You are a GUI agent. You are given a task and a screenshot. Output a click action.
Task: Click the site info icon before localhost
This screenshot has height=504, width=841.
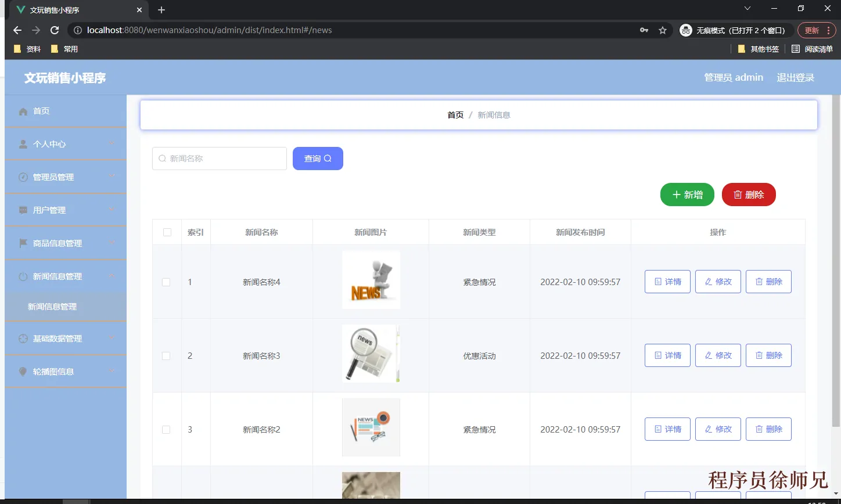78,30
